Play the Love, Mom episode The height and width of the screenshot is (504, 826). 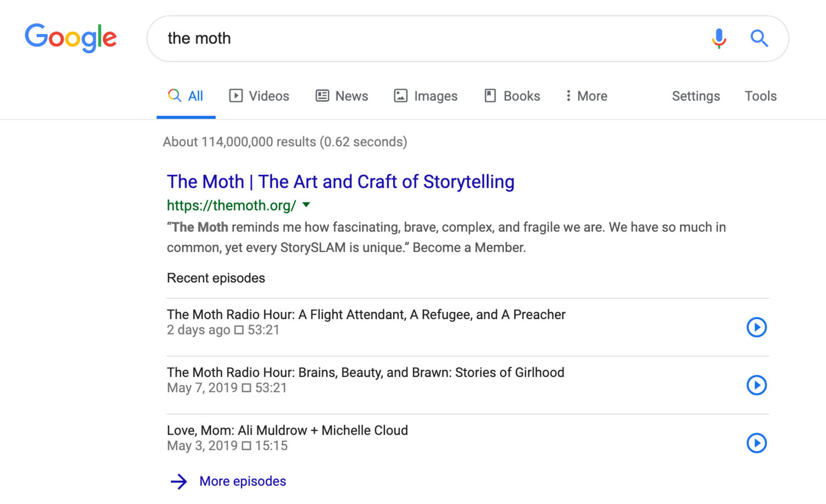(757, 443)
